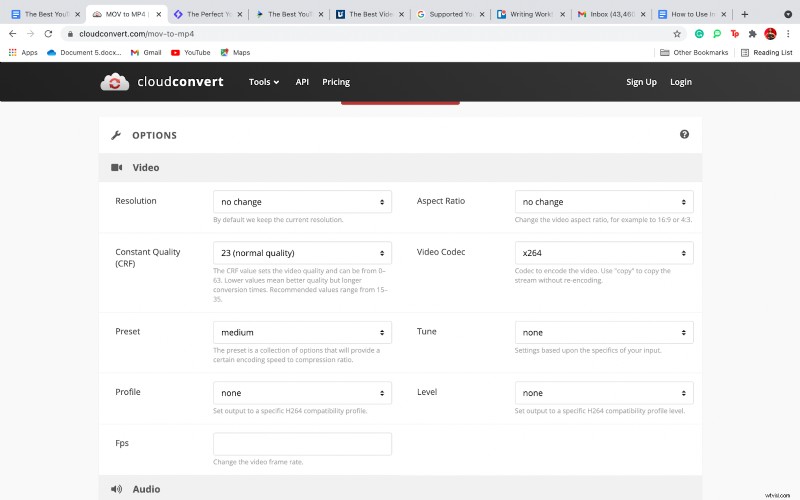Switch to The Best Video tab

370,14
